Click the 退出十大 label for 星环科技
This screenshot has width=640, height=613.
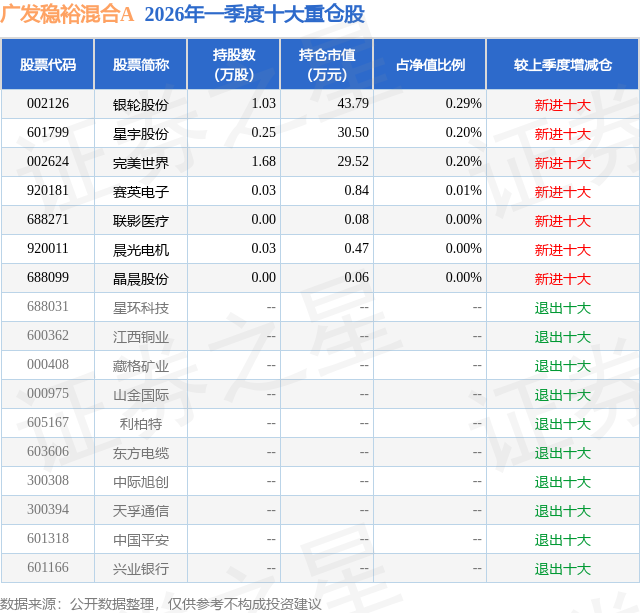563,308
